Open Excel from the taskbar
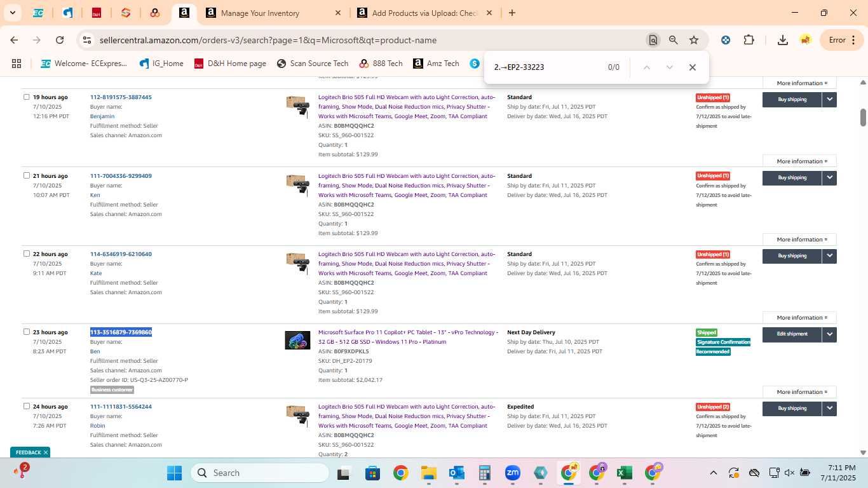868x488 pixels. 624,473
